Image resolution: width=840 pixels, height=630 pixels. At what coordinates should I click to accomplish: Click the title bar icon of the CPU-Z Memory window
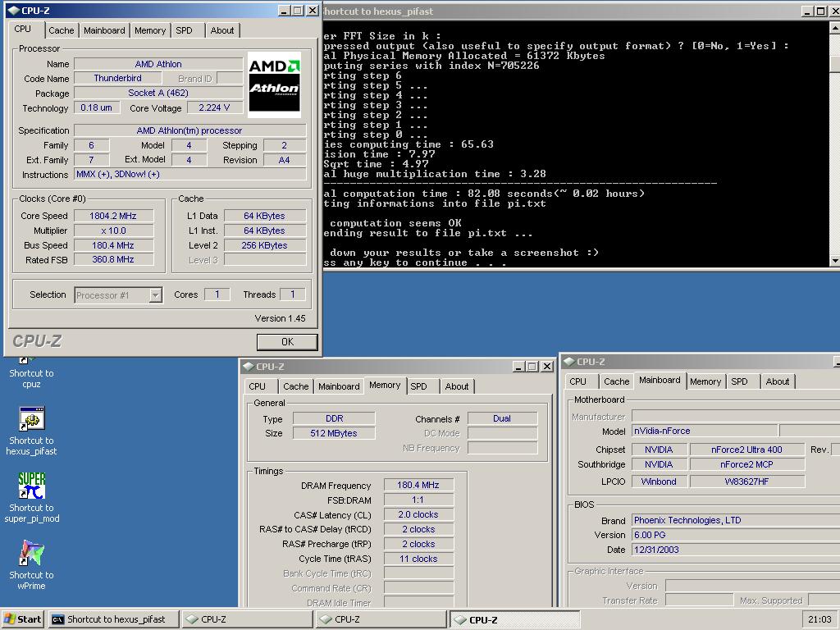pos(248,367)
